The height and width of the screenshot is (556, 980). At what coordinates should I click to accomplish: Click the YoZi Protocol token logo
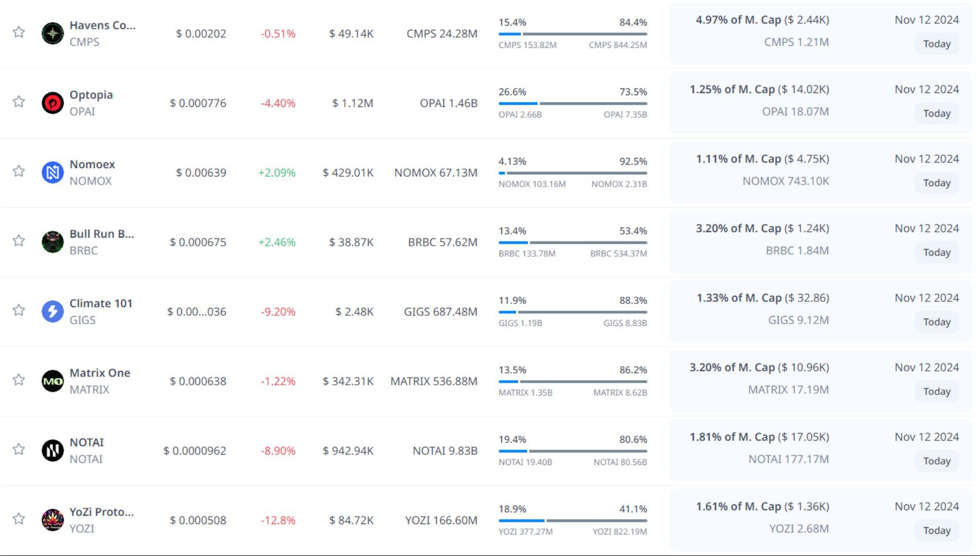click(x=52, y=520)
